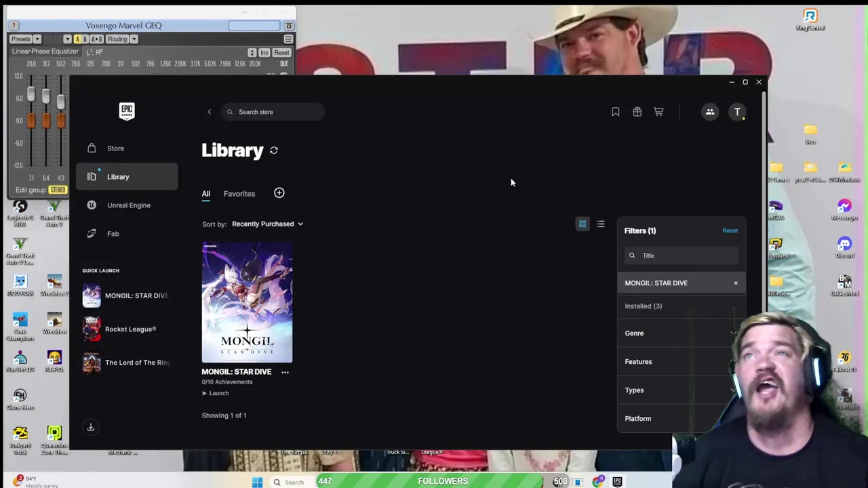The width and height of the screenshot is (868, 488).
Task: Toggle the Inv button in Voxengo
Action: tap(264, 53)
